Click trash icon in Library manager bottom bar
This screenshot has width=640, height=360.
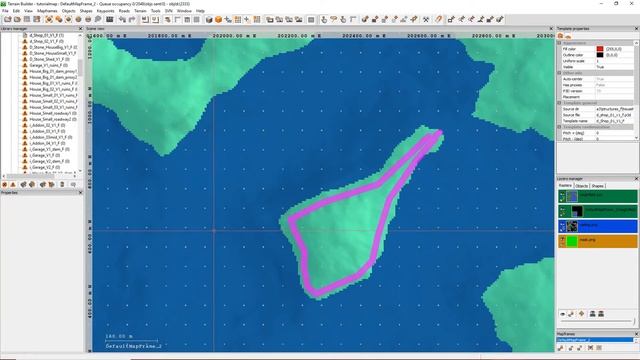click(62, 184)
